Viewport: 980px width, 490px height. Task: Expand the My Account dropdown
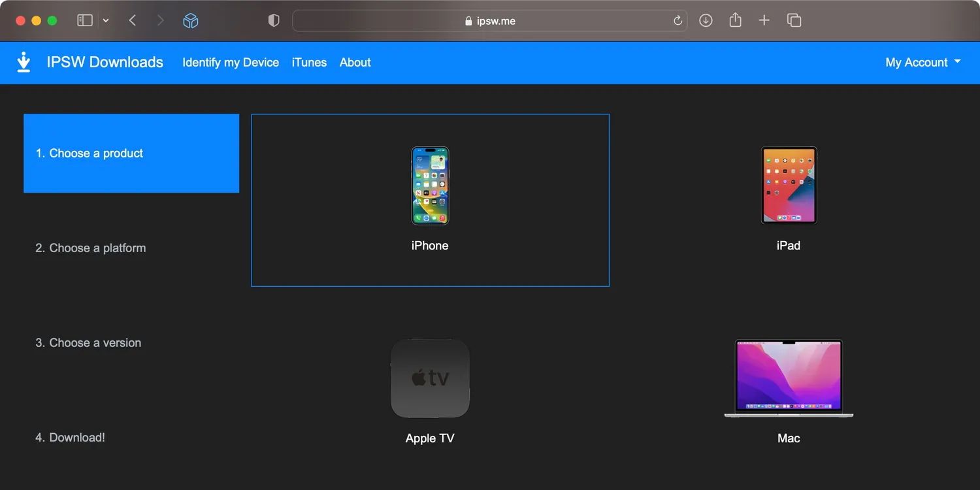click(923, 63)
